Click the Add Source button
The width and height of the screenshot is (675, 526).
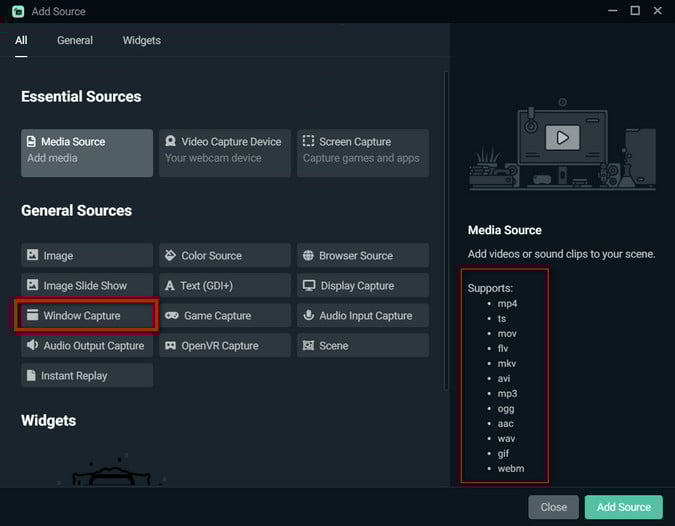tap(624, 507)
